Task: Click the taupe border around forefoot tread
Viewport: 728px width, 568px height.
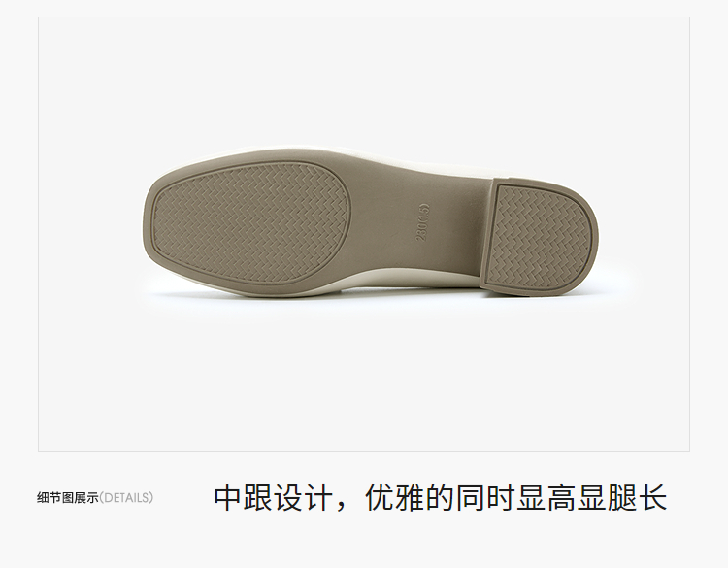Action: (250, 166)
